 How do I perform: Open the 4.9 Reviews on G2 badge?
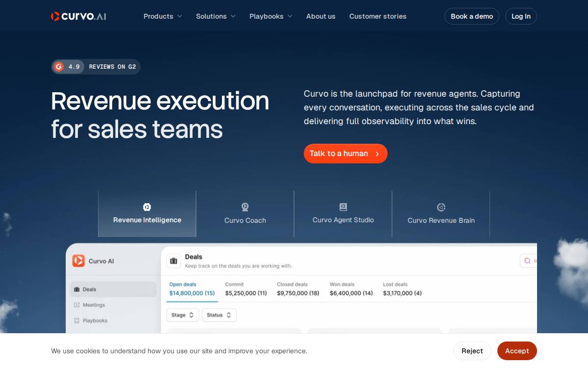tap(96, 67)
